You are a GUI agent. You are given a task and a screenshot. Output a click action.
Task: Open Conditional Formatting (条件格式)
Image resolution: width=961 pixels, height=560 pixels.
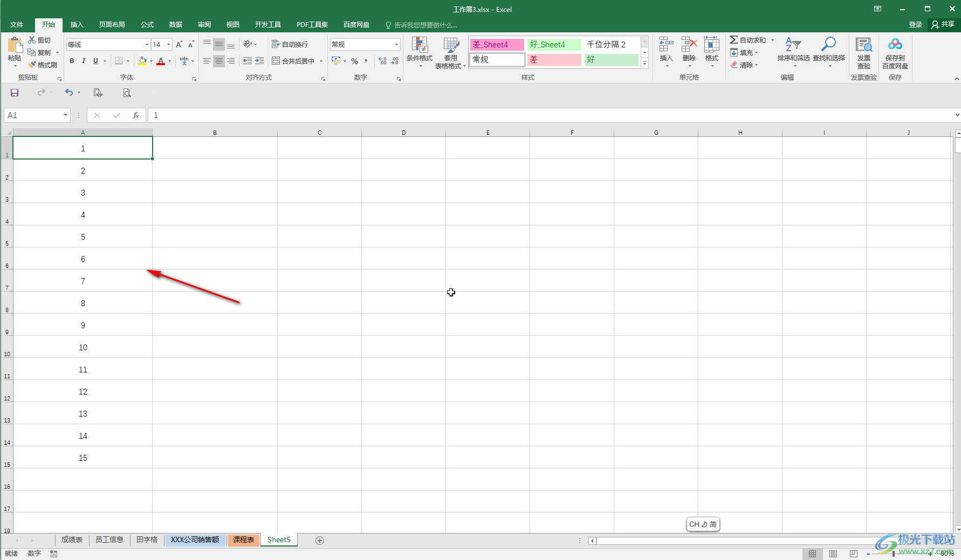420,52
